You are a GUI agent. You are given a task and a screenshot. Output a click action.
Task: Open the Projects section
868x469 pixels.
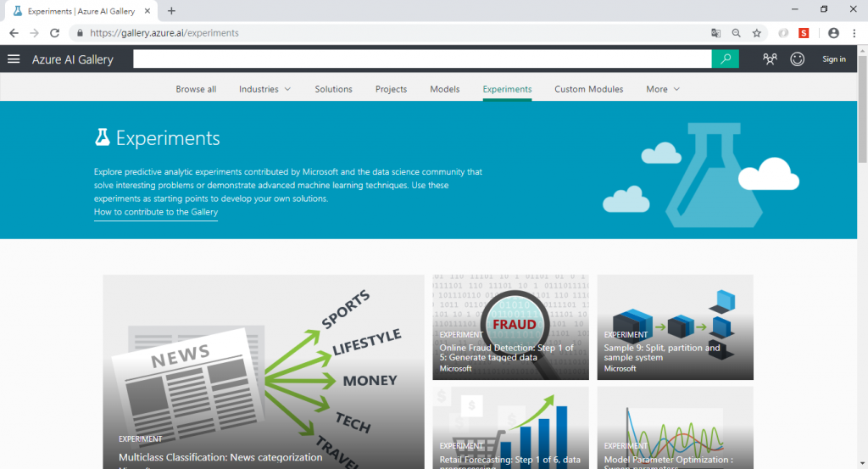tap(391, 89)
